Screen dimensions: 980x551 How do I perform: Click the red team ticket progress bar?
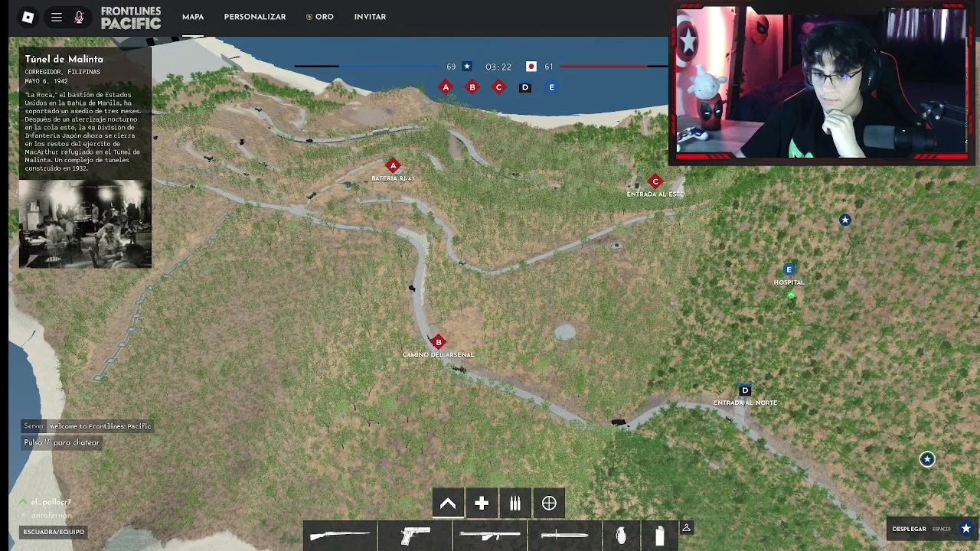(x=614, y=67)
